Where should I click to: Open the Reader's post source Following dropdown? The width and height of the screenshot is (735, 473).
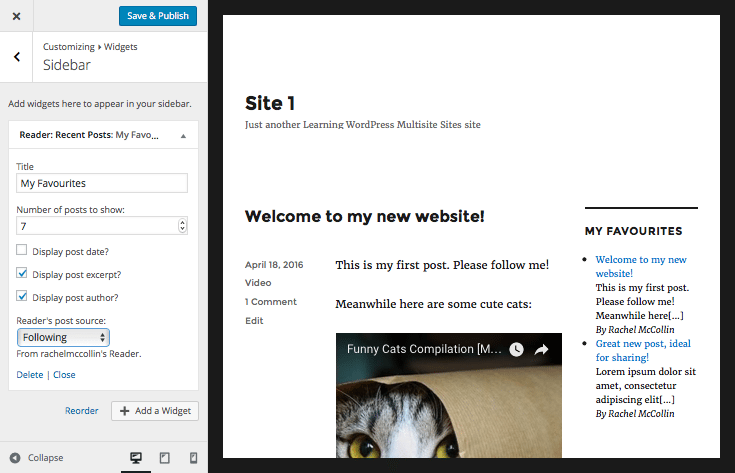tap(63, 338)
